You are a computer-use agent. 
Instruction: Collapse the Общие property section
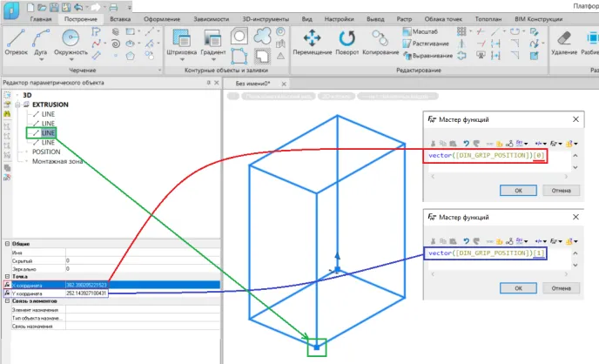tap(5, 244)
